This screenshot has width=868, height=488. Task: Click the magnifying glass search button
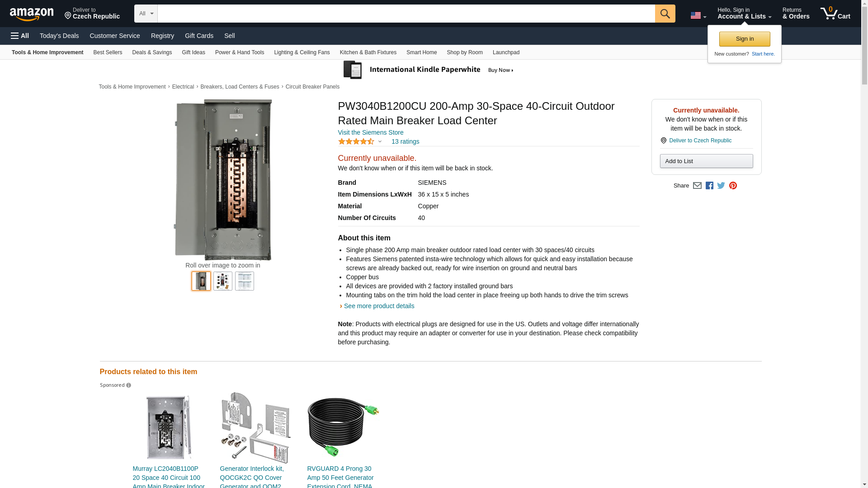point(665,14)
